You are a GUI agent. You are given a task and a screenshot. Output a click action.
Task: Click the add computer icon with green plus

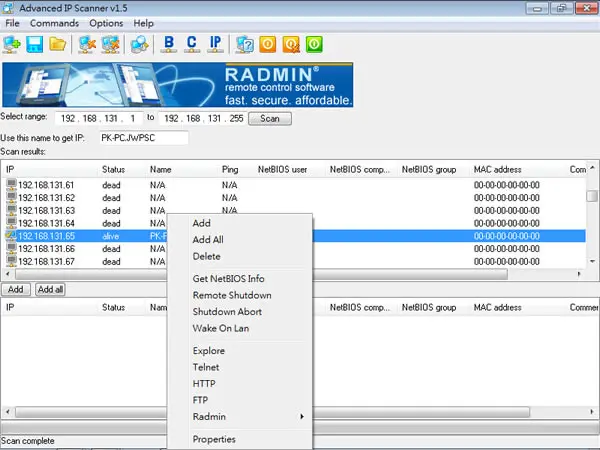point(12,44)
